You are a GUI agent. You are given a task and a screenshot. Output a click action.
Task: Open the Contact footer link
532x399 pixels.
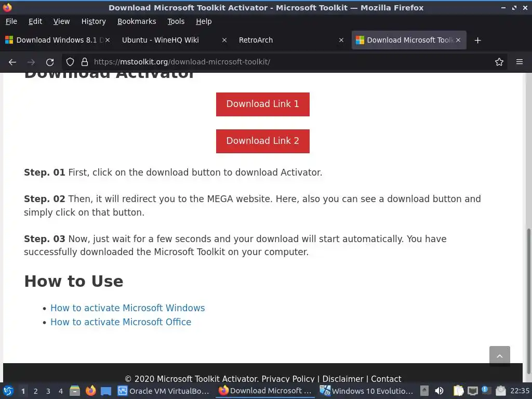(x=386, y=379)
